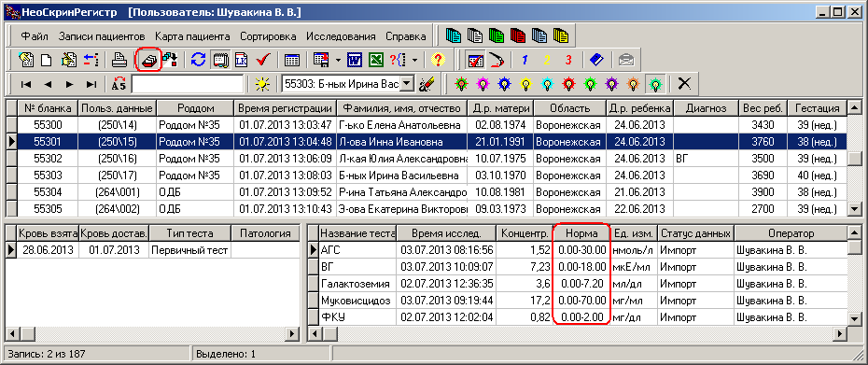This screenshot has width=868, height=365.
Task: Open dropdown arrow beside question-brace icon
Action: [x=415, y=59]
